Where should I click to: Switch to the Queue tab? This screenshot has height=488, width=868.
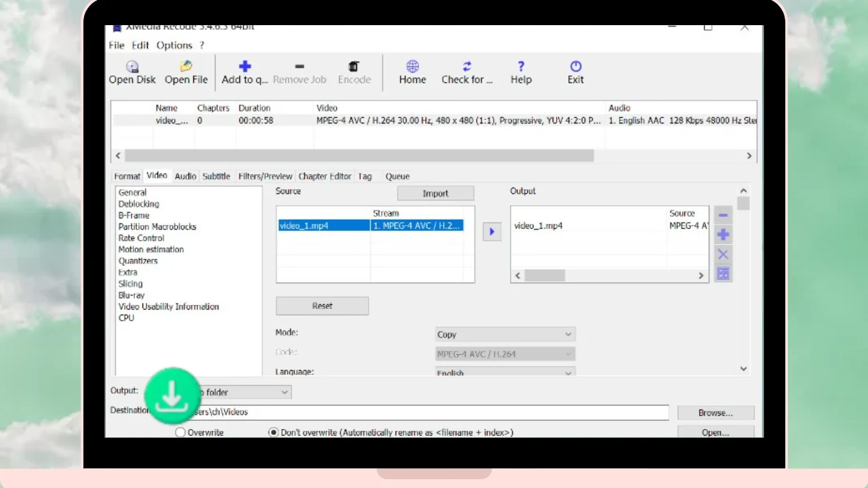(397, 176)
